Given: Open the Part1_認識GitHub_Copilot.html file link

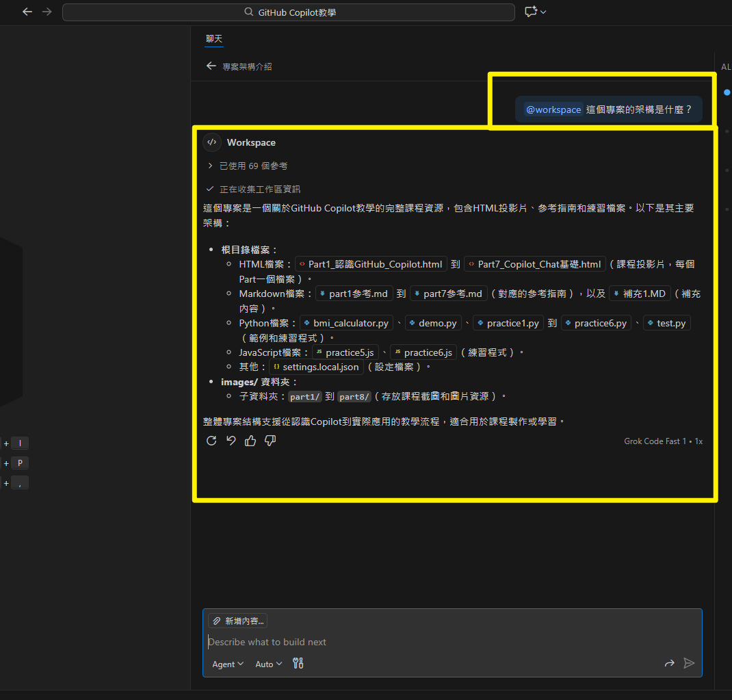Looking at the screenshot, I should click(x=371, y=264).
